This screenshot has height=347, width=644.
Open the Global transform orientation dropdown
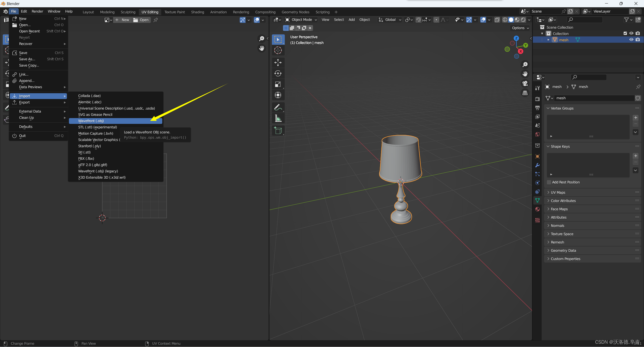pos(390,20)
